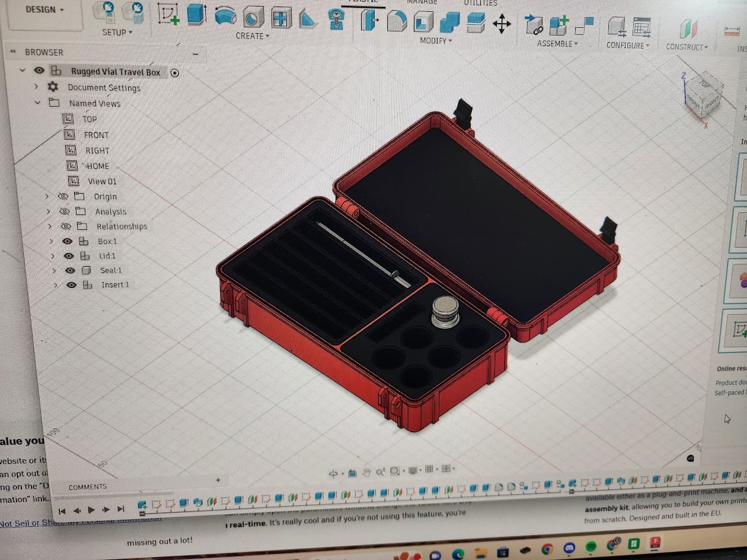Collapse the Named Views folder

pyautogui.click(x=37, y=103)
